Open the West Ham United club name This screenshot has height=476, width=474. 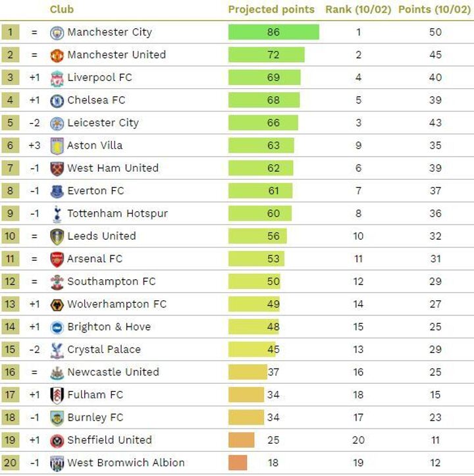coord(113,168)
